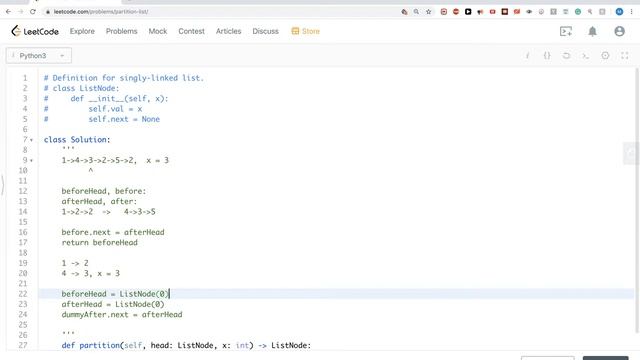Viewport: 640px width, 360px height.
Task: Visit the LeetCode Store link
Action: tap(305, 31)
